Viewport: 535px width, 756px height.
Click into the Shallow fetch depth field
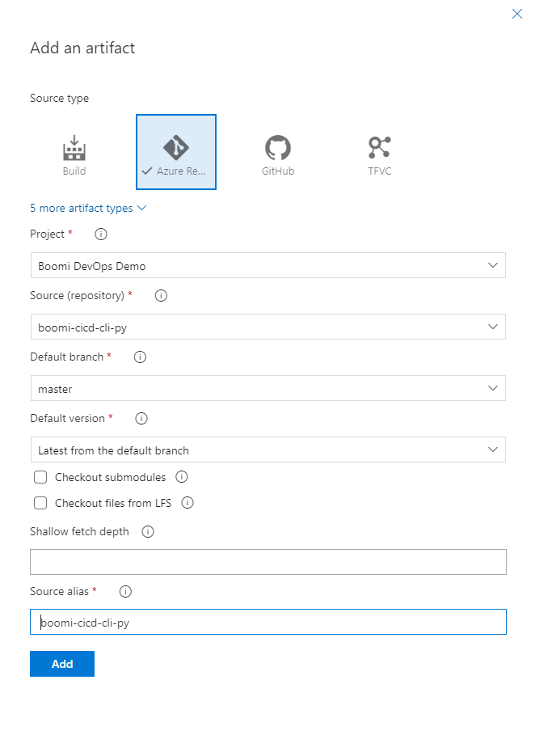click(268, 562)
